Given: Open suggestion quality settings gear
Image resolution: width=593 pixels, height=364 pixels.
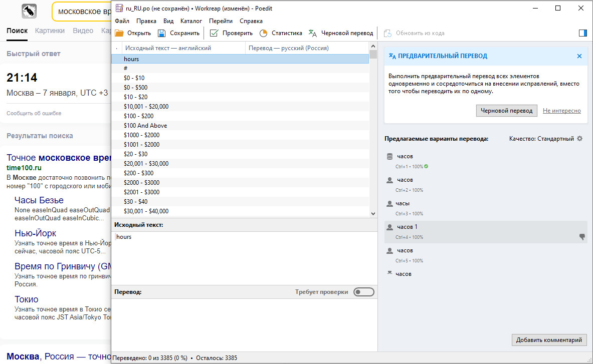Looking at the screenshot, I should (x=580, y=139).
